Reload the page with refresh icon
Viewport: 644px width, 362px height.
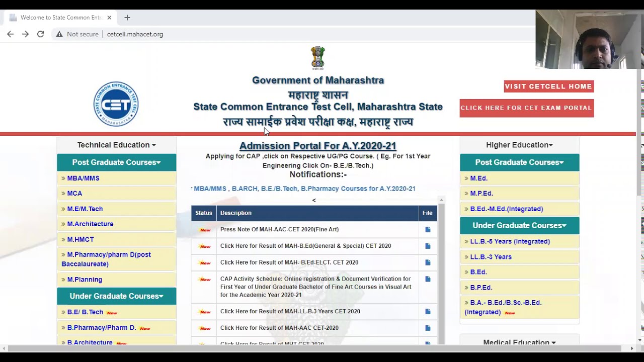click(41, 34)
